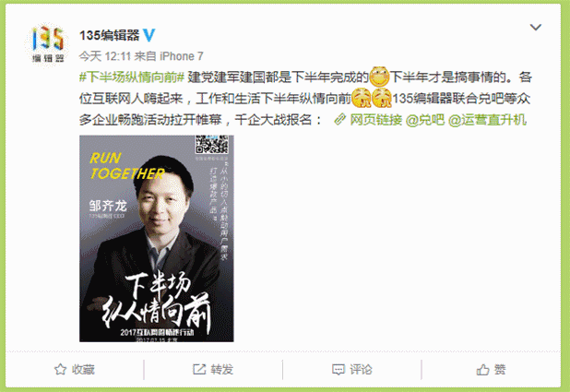
Task: Expand the post options chevron
Action: coord(536,28)
